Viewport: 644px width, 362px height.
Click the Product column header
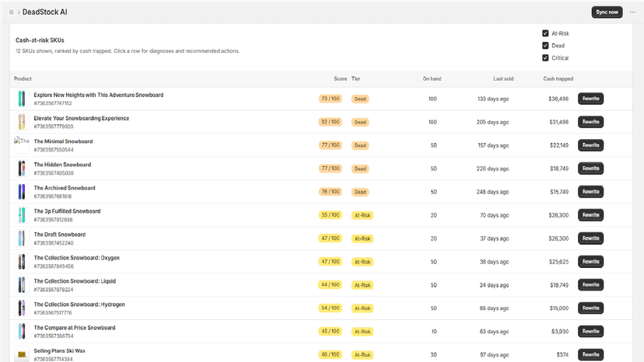(23, 78)
